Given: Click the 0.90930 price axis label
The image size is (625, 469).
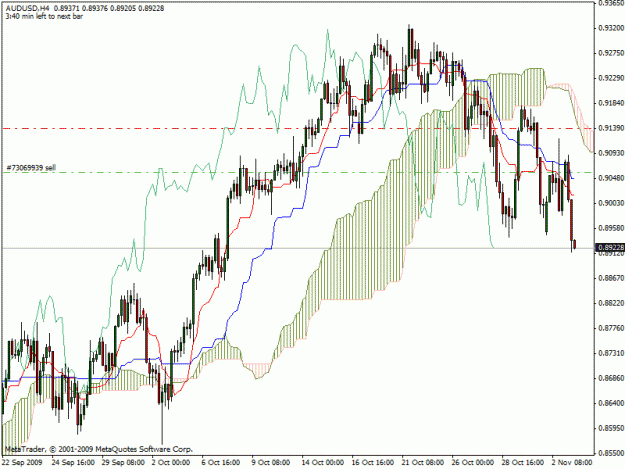Looking at the screenshot, I should pyautogui.click(x=611, y=153).
